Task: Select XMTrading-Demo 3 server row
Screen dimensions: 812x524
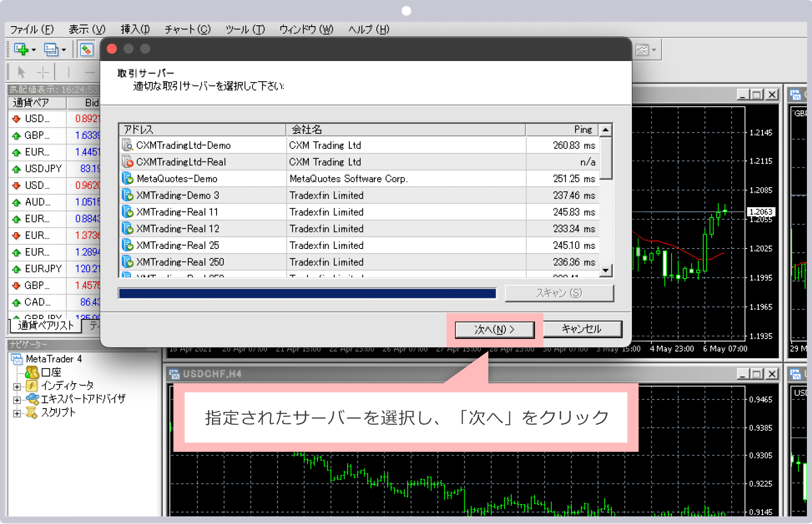Action: pyautogui.click(x=359, y=195)
